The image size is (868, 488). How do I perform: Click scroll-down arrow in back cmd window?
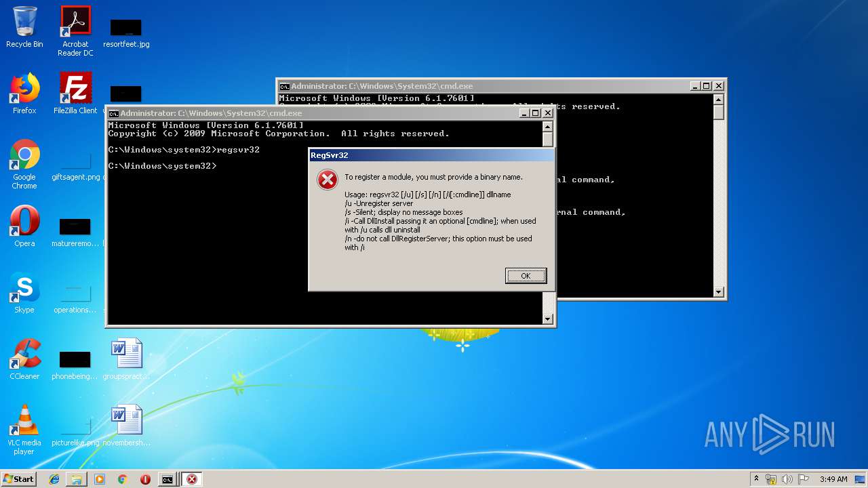(x=719, y=292)
